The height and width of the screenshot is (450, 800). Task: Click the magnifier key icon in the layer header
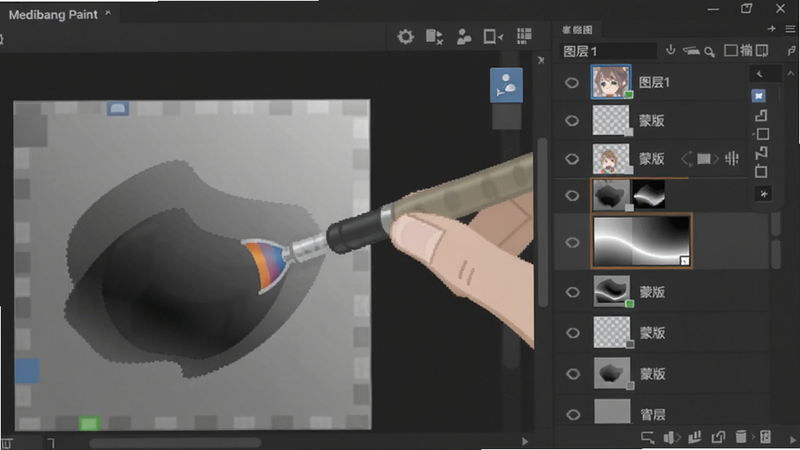[x=710, y=52]
